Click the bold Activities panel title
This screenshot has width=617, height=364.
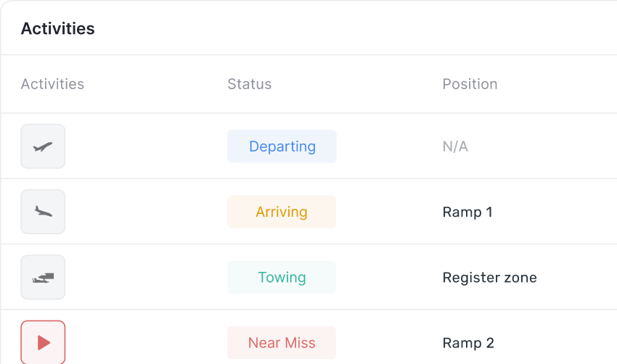(x=58, y=29)
